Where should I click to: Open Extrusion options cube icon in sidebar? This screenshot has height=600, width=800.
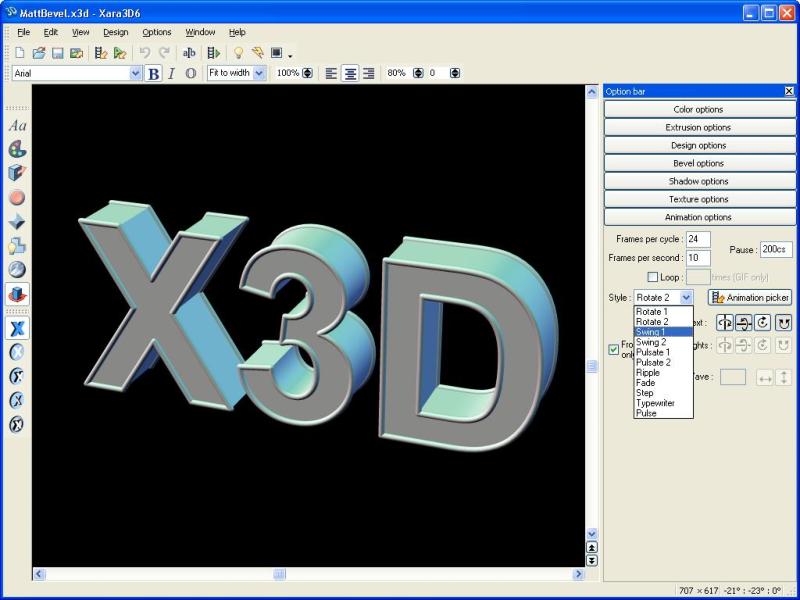click(x=17, y=173)
